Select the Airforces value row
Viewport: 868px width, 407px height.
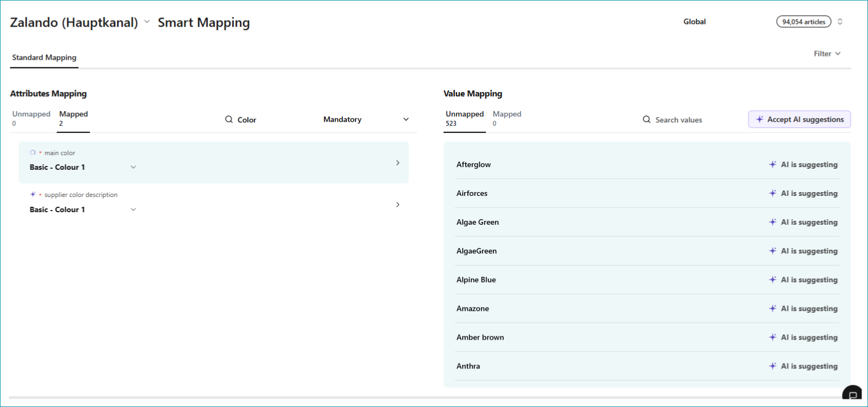click(647, 193)
